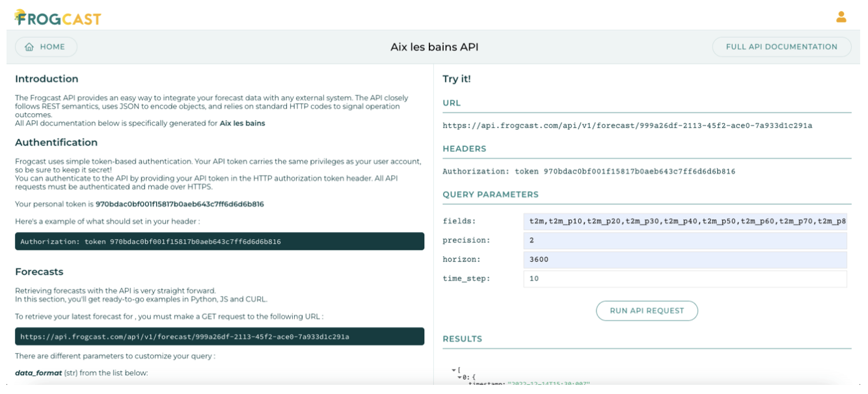868x394 pixels.
Task: Click the HEADERS section label
Action: (465, 149)
